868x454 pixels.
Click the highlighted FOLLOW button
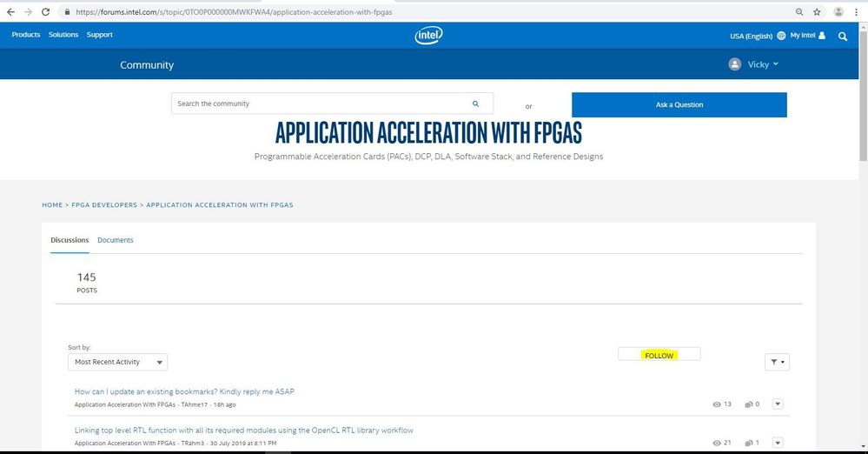tap(659, 355)
